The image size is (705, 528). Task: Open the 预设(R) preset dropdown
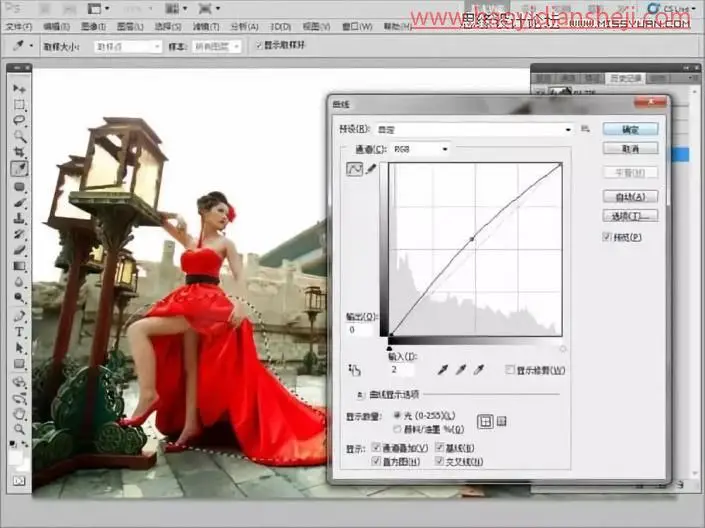tap(474, 130)
